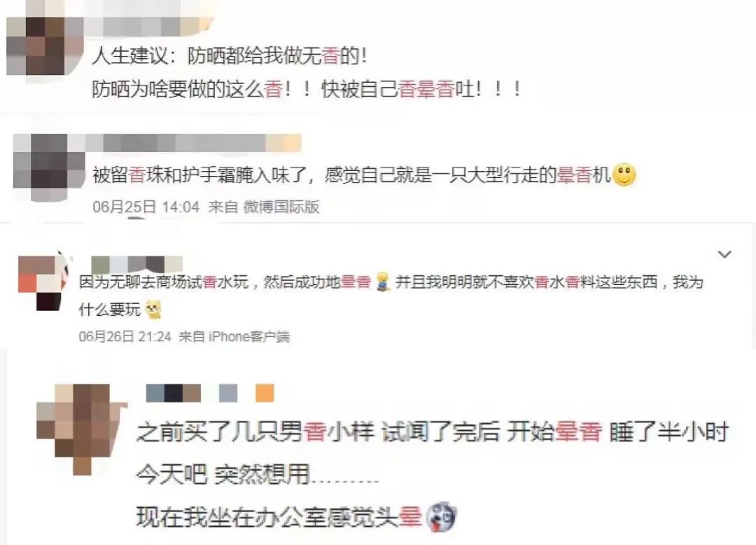Open the chevron menu on the third post

click(724, 254)
